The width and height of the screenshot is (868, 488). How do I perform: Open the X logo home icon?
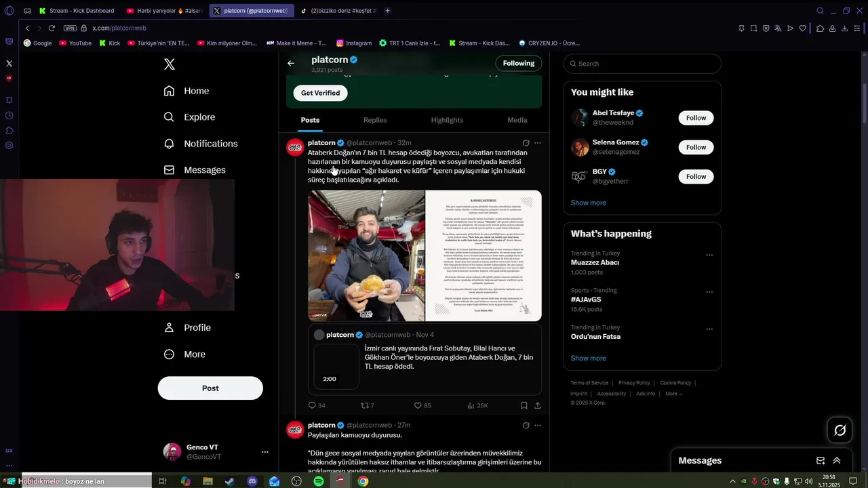tap(170, 64)
